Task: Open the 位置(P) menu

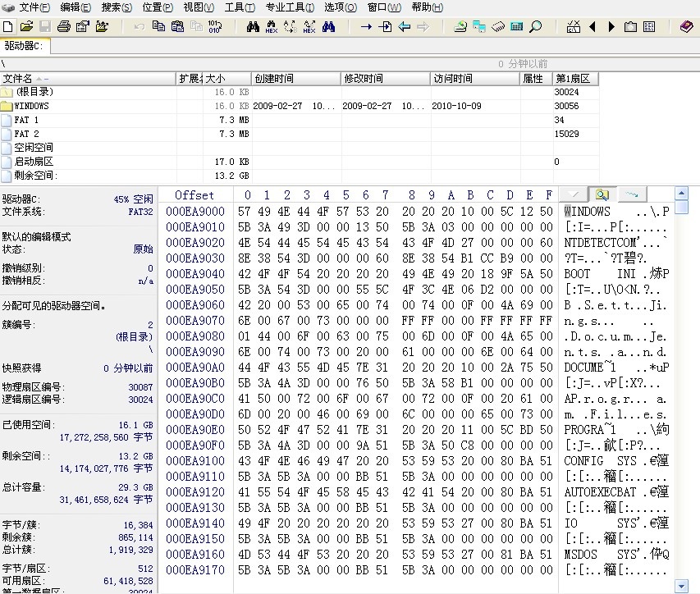Action: click(x=158, y=7)
